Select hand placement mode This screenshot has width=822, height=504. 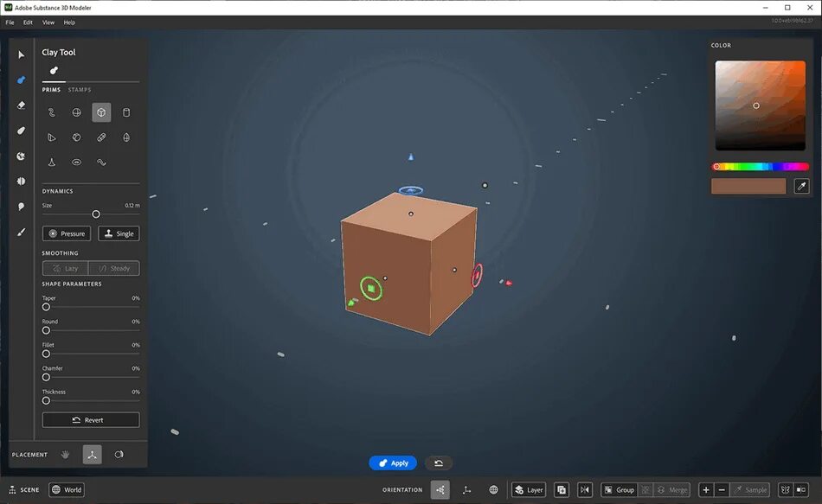point(65,455)
